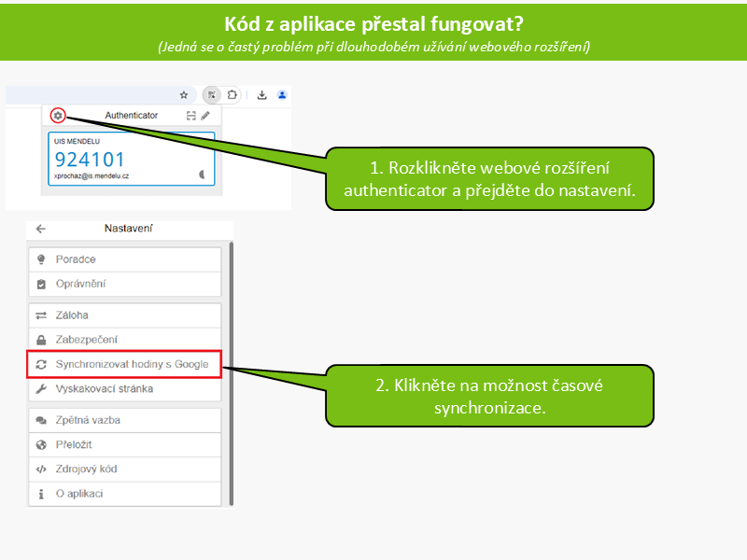Click the lightbulb icon next to Poradce

[41, 259]
